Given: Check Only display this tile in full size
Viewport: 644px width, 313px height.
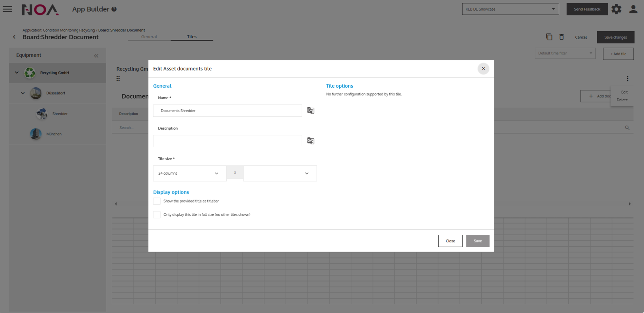Looking at the screenshot, I should coord(157,215).
